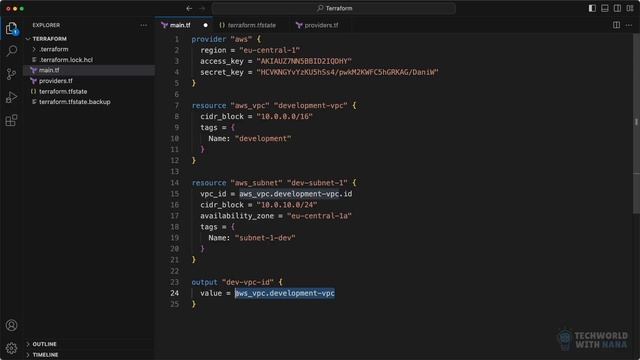Toggle the secondary side bar layout icon
The image size is (640, 360).
(x=617, y=8)
